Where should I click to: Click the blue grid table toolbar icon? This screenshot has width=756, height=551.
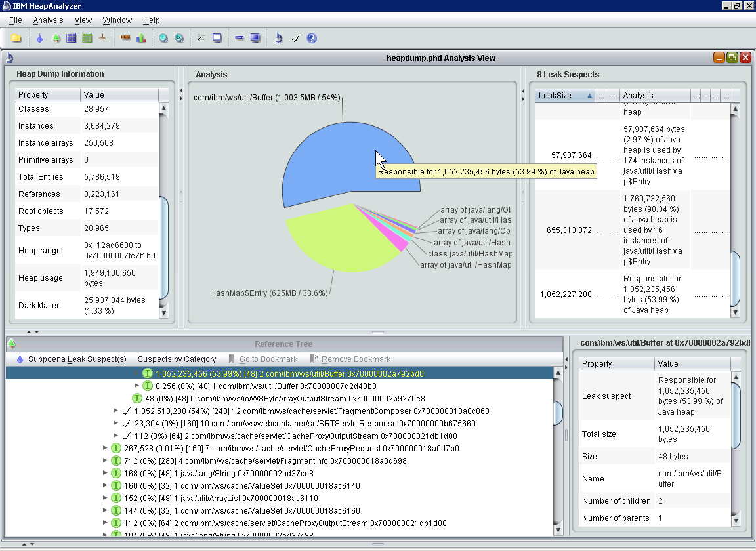point(71,37)
